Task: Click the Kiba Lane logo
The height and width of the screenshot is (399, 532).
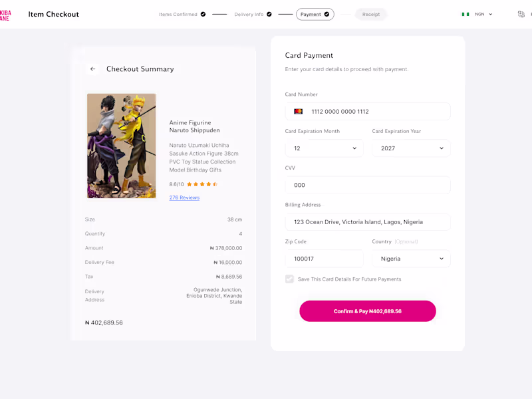Action: point(5,15)
